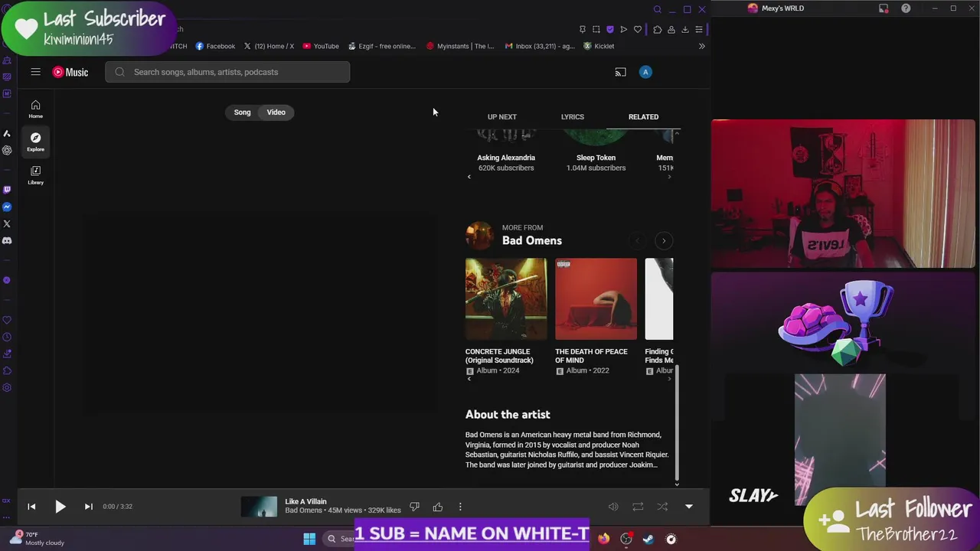Show more bookmarks with double chevron
Image resolution: width=980 pixels, height=551 pixels.
click(x=701, y=46)
